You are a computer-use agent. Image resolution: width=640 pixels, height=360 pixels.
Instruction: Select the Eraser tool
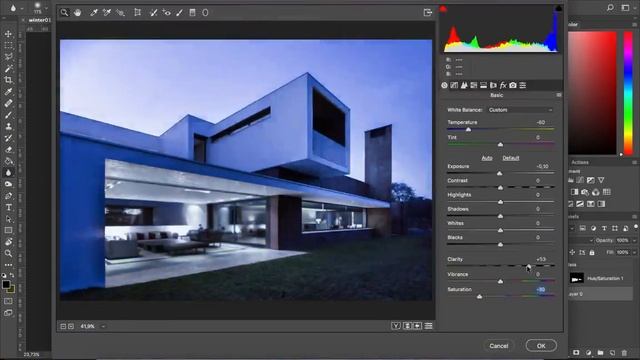8,150
